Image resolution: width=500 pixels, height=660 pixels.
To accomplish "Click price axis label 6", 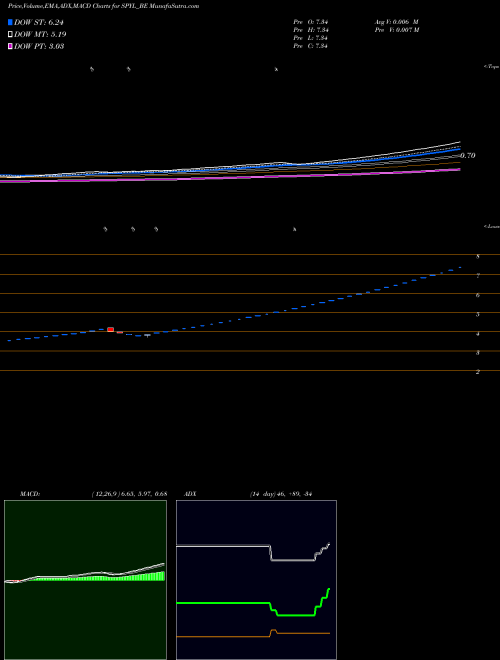I will coord(478,295).
